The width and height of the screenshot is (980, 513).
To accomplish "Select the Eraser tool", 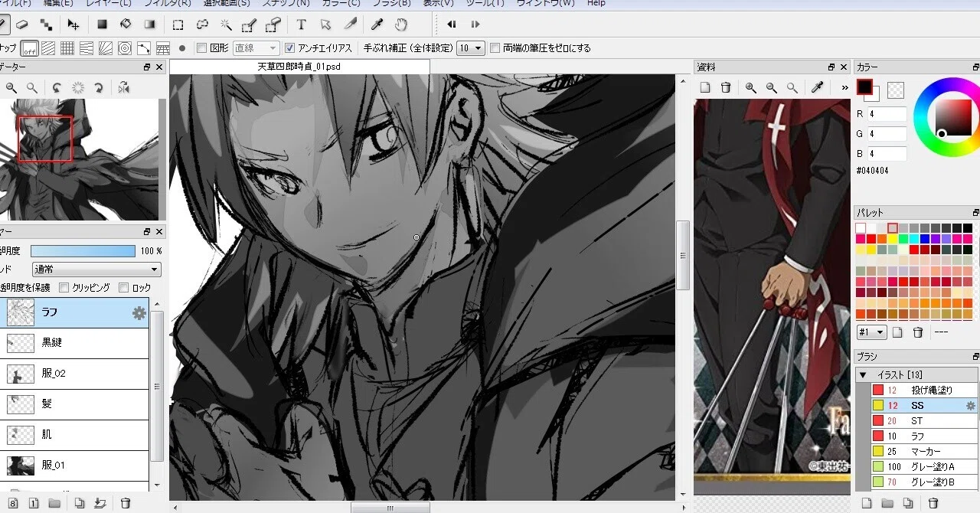I will tap(22, 25).
